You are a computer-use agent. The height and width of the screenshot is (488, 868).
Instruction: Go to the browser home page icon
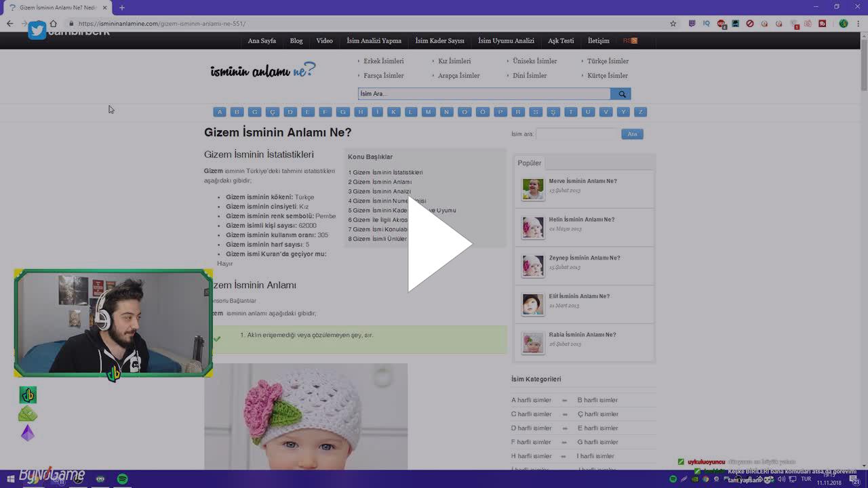(53, 24)
